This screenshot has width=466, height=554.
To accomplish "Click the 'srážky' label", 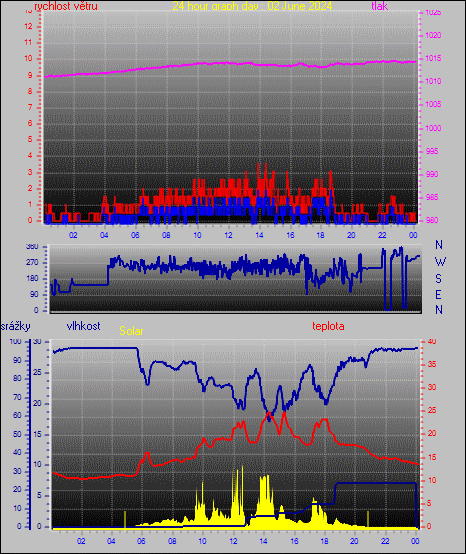I will click(x=16, y=326).
